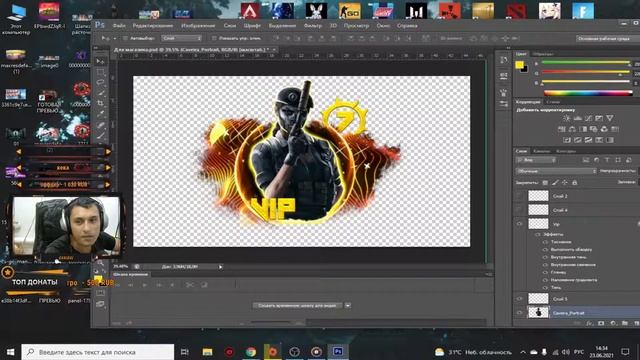Toggle the Тень effect visibility

point(545,287)
